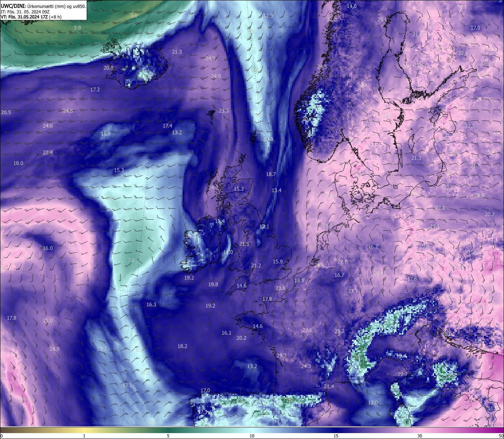Click the 21.4 value label

[329, 386]
